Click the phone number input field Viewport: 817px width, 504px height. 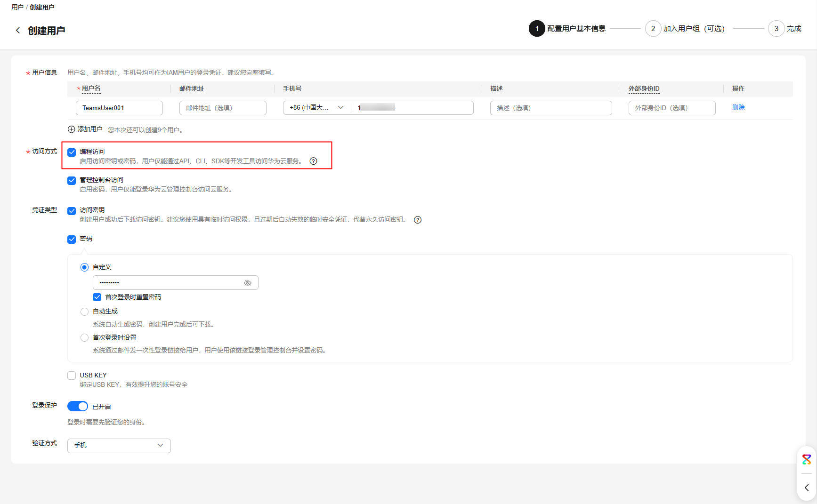point(413,108)
